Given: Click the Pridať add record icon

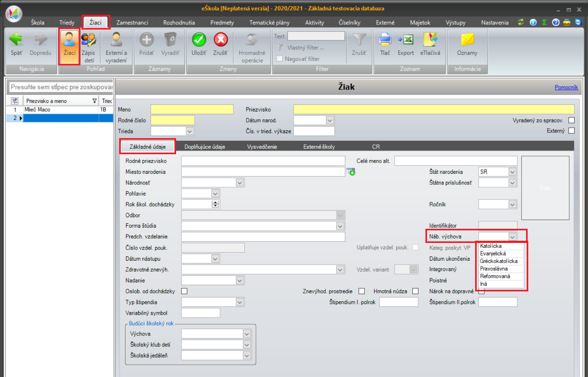Looking at the screenshot, I should click(x=147, y=39).
